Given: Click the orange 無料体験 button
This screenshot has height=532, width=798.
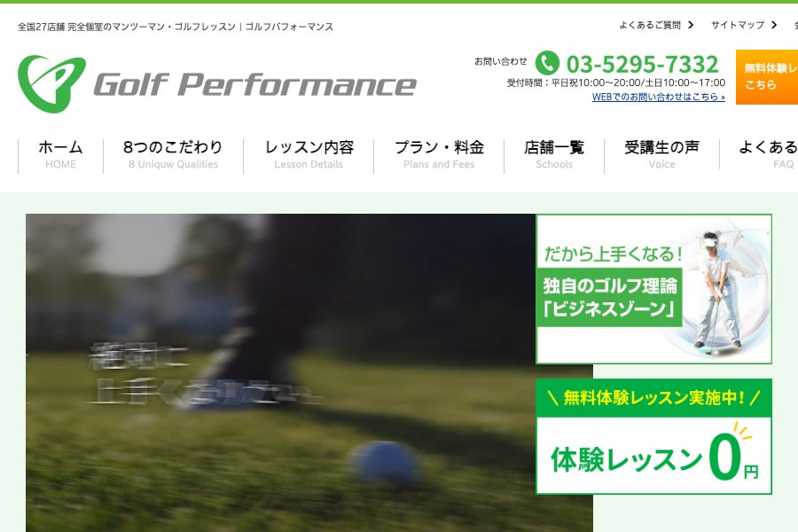Looking at the screenshot, I should (767, 77).
